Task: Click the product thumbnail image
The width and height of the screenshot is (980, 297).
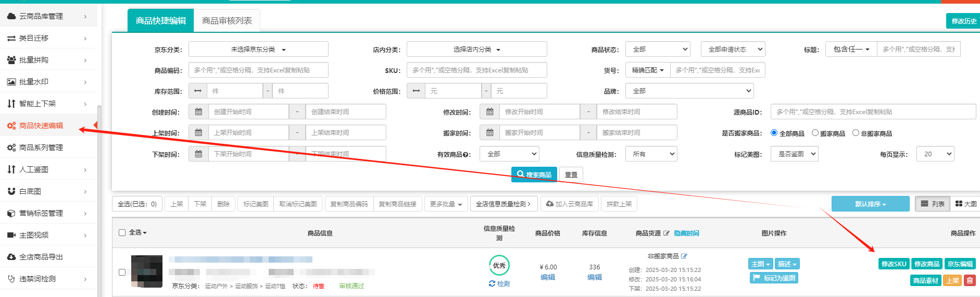Action: click(147, 271)
